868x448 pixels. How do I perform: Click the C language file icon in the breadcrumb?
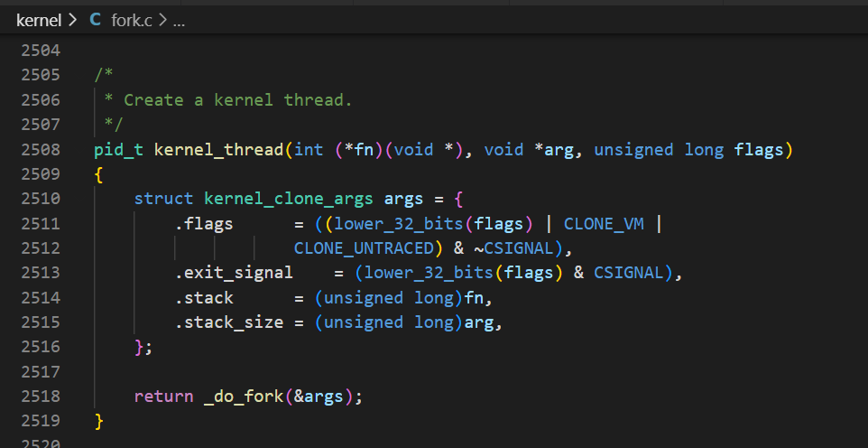tap(96, 21)
